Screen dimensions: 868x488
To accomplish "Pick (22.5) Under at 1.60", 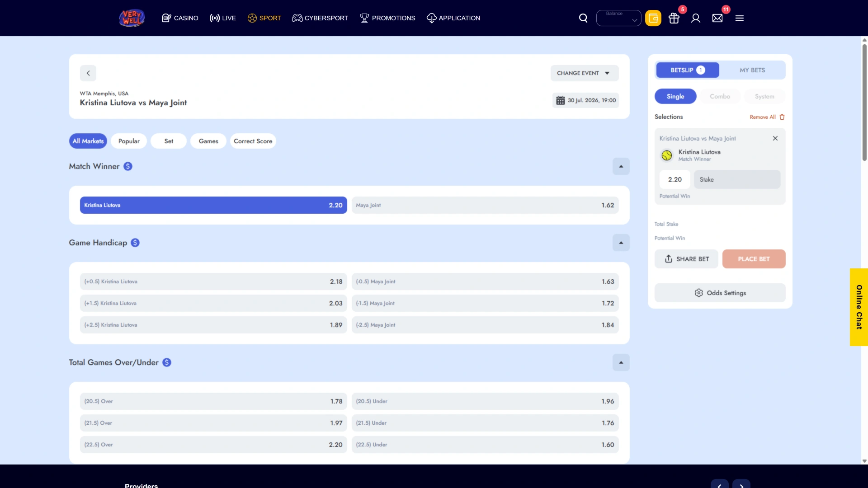I will [x=485, y=445].
